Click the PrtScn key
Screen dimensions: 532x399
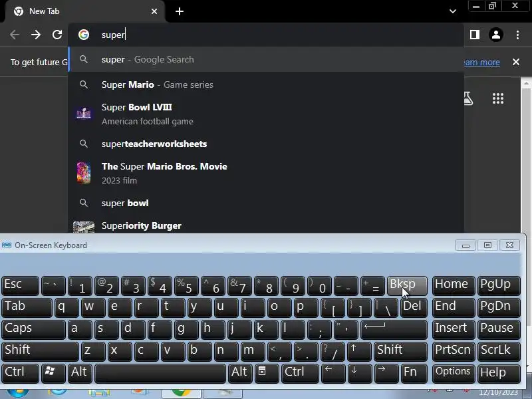tap(454, 352)
